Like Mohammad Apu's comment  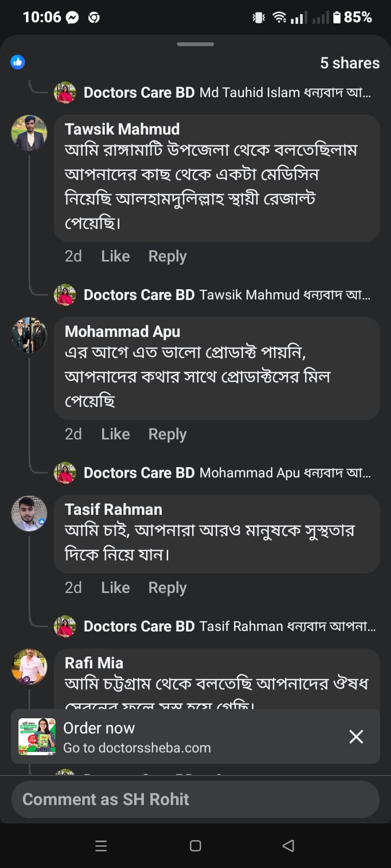(x=115, y=434)
